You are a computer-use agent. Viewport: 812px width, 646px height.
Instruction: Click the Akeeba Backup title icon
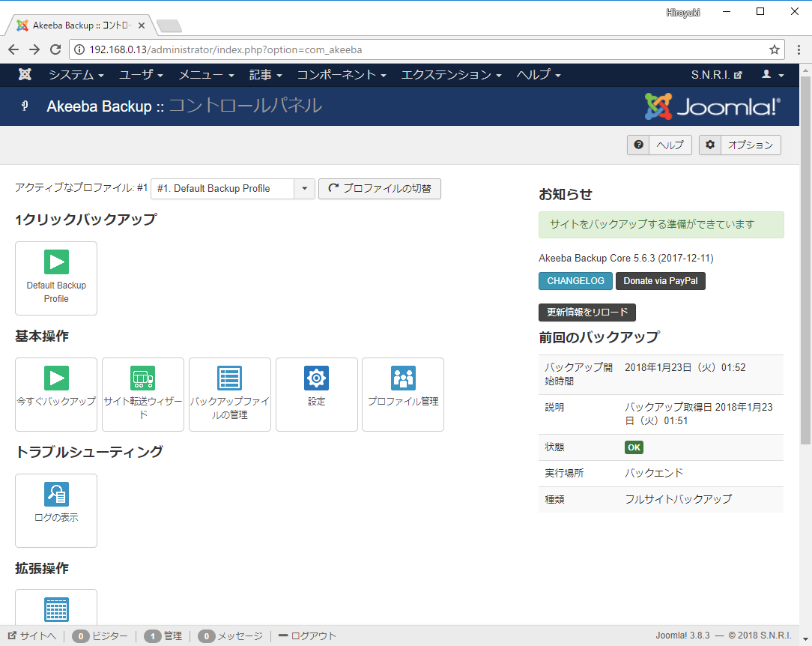point(24,106)
